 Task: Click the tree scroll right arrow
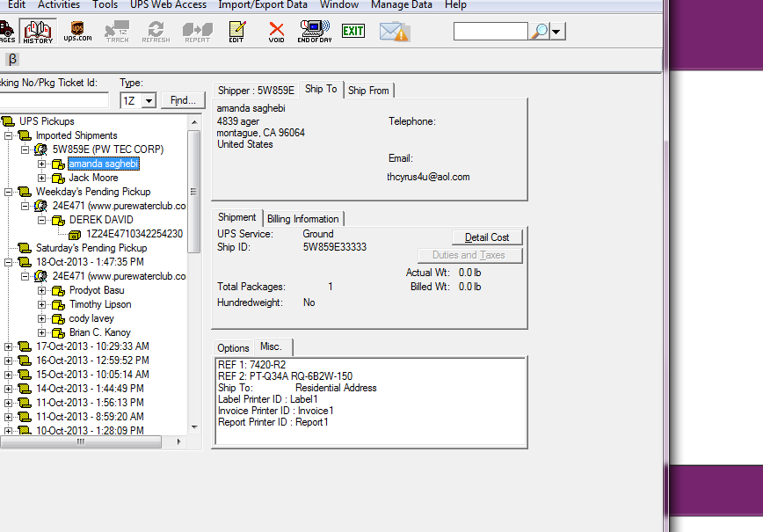pyautogui.click(x=178, y=442)
